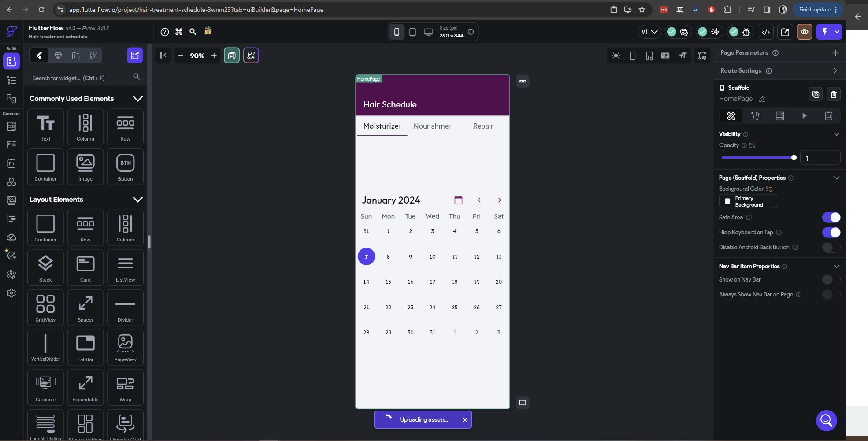Open the Media Assets icon in sidebar
This screenshot has height=441, width=868.
tap(11, 200)
